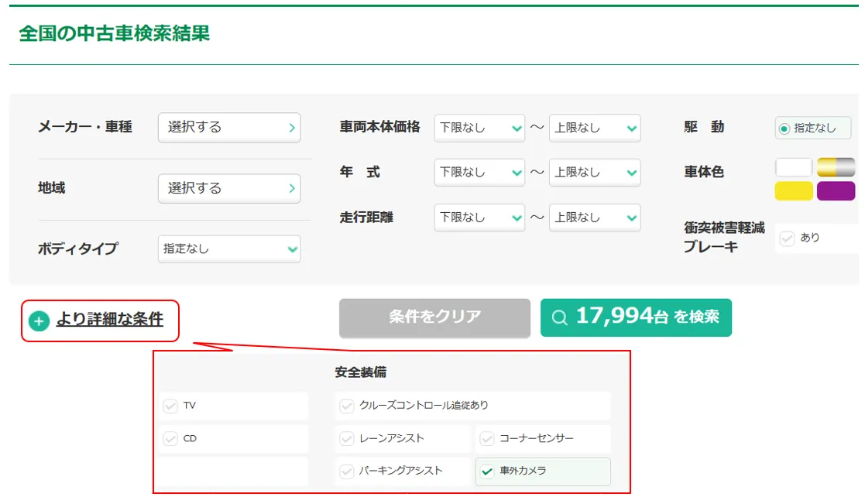Check the TV equipment option
This screenshot has height=504, width=865.
point(170,406)
